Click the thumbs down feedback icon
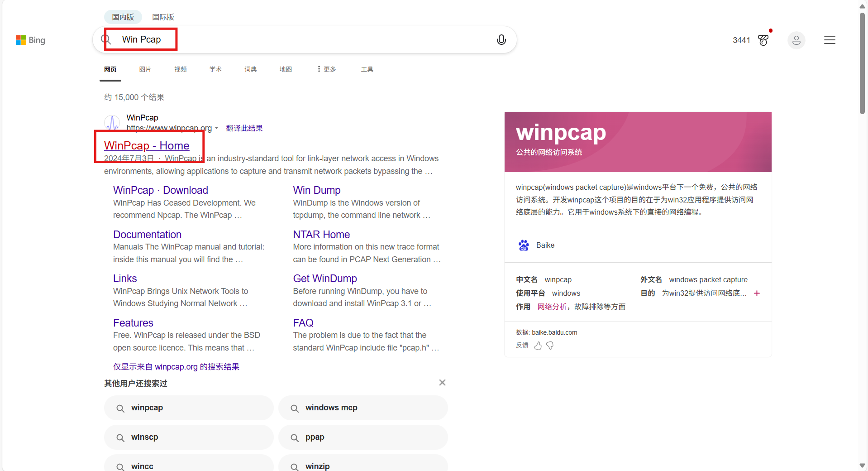 point(550,346)
